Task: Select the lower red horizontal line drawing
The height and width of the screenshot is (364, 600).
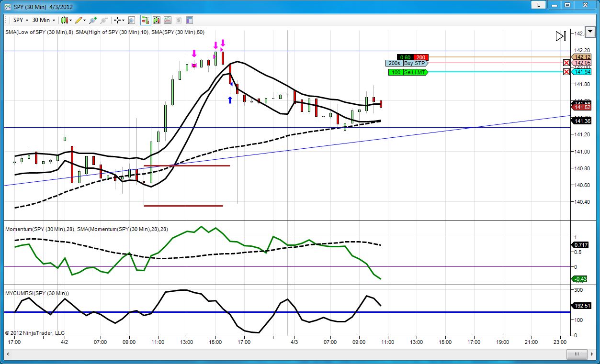Action: [x=183, y=206]
